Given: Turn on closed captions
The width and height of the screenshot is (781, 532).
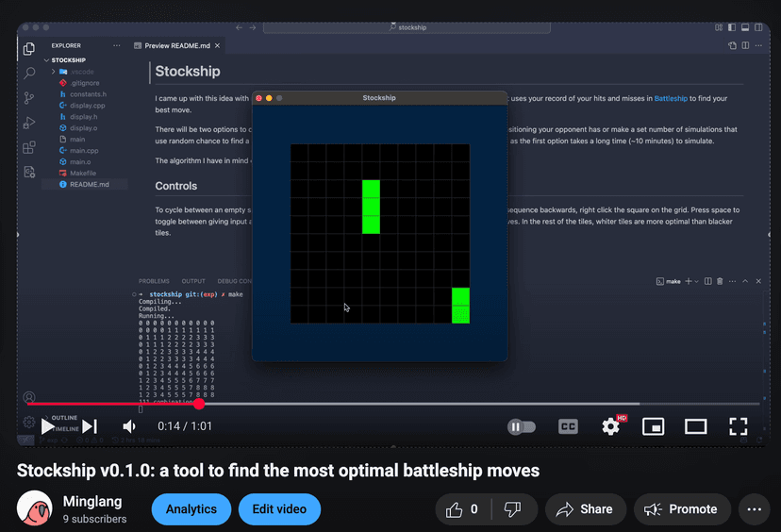Looking at the screenshot, I should (568, 426).
